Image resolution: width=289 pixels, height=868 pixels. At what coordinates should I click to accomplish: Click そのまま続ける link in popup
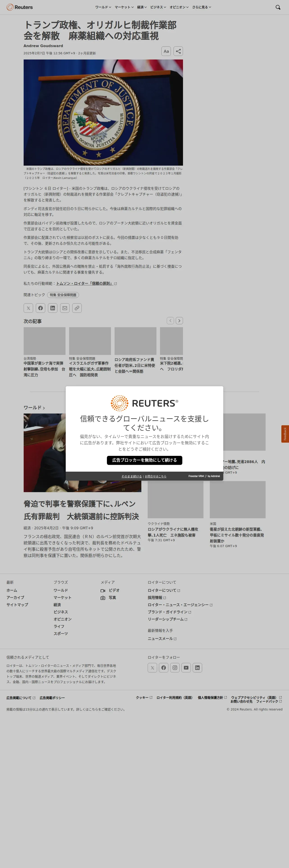click(131, 476)
